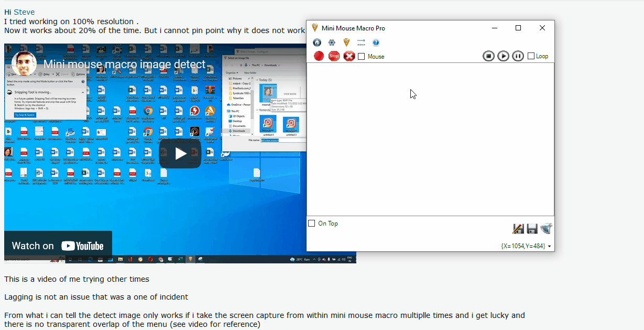Play the macro with the round play button

pos(503,56)
